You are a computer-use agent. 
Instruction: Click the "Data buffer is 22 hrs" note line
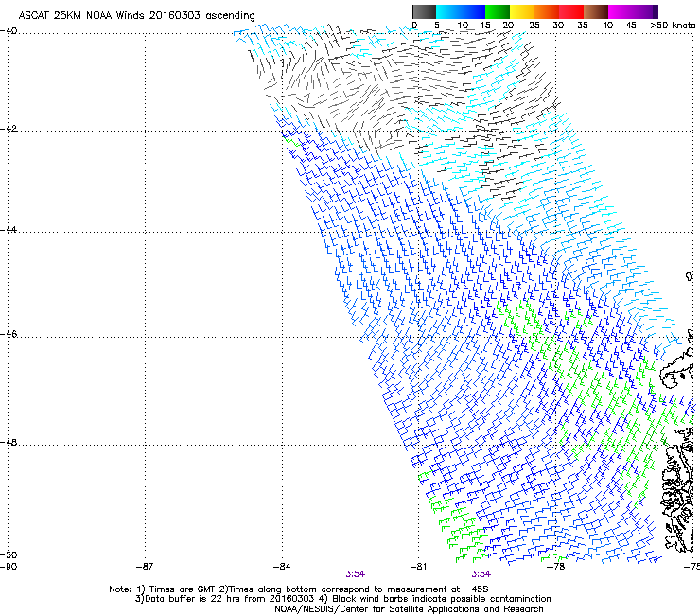[342, 599]
